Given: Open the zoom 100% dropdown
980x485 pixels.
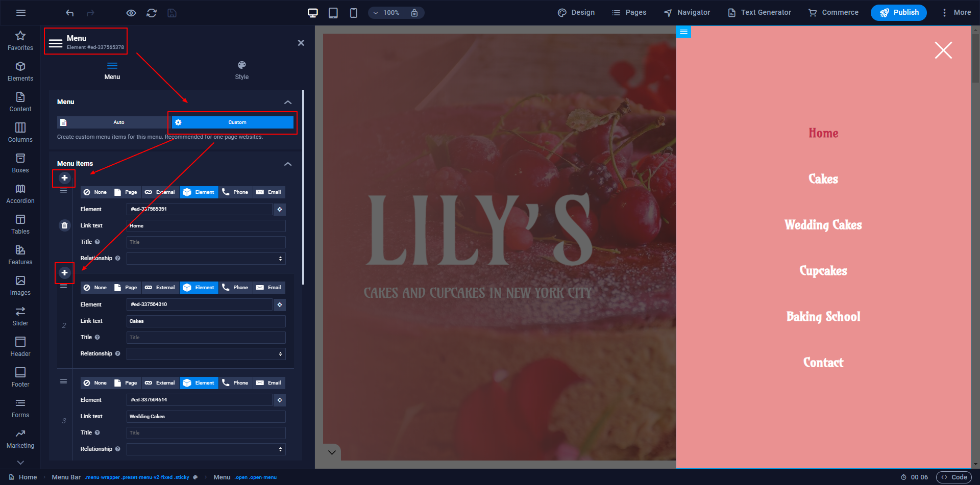Looking at the screenshot, I should point(386,13).
